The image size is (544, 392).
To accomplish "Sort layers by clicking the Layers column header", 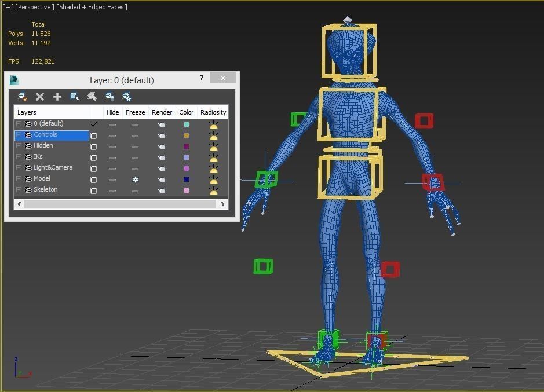I will (x=26, y=112).
